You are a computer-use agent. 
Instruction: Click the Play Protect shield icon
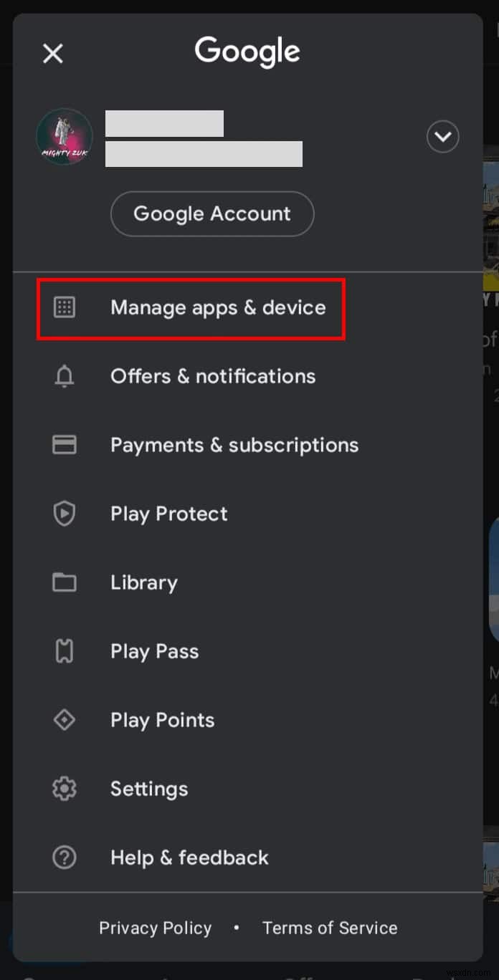(x=65, y=514)
